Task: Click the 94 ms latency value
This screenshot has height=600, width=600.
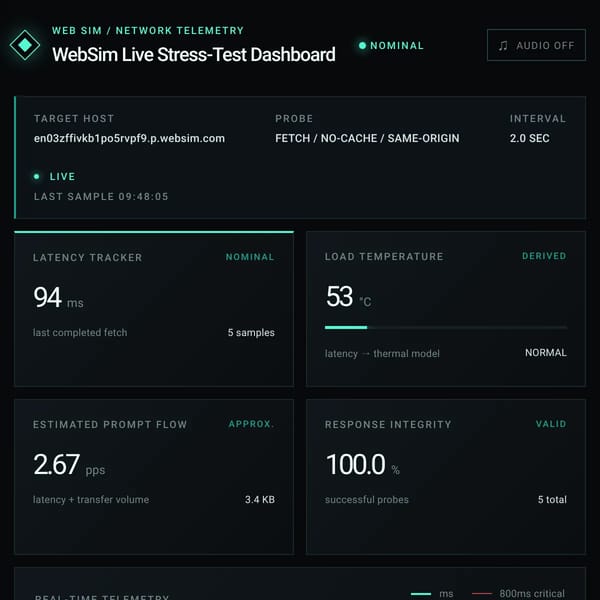Action: (58, 298)
